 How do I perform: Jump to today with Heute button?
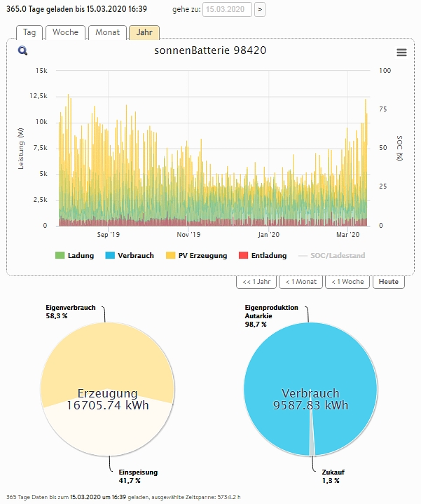pos(389,282)
